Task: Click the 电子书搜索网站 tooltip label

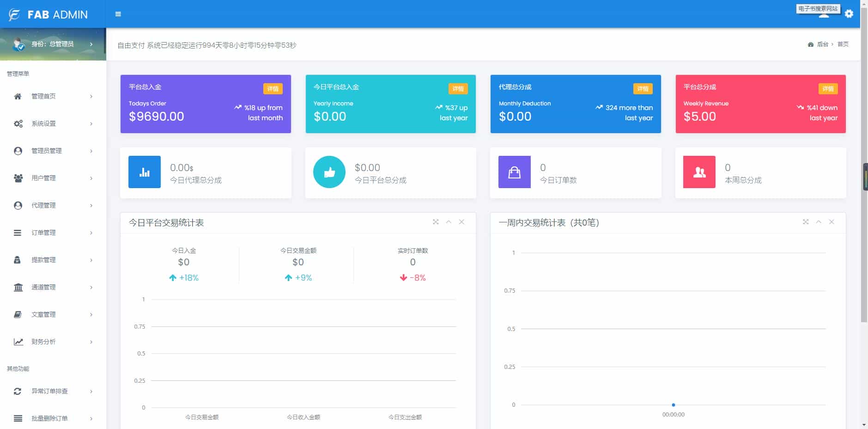Action: tap(818, 9)
